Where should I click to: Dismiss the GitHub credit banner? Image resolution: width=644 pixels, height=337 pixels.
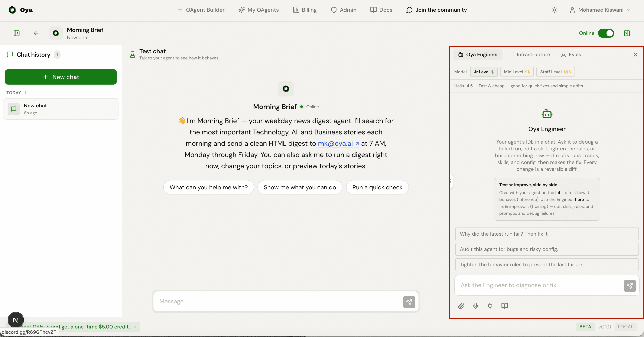[136, 327]
